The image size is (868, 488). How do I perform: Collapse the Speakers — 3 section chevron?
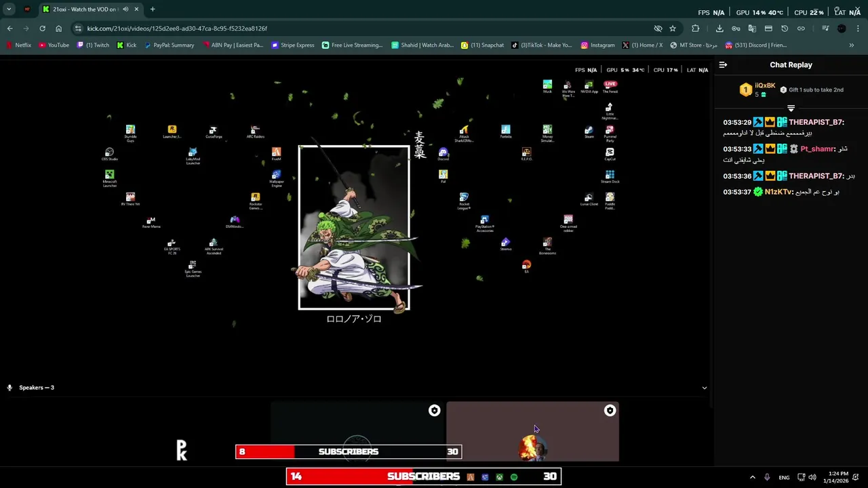coord(704,388)
